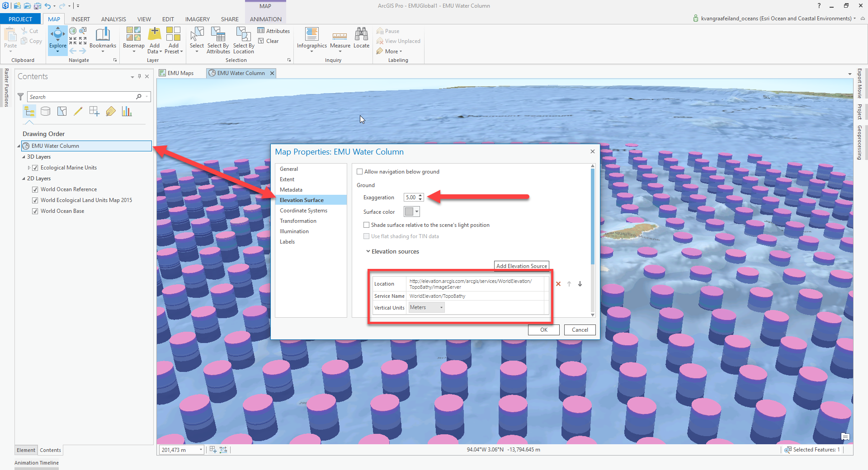Image resolution: width=868 pixels, height=470 pixels.
Task: Toggle Ecological Marine Units layer visibility
Action: [35, 168]
